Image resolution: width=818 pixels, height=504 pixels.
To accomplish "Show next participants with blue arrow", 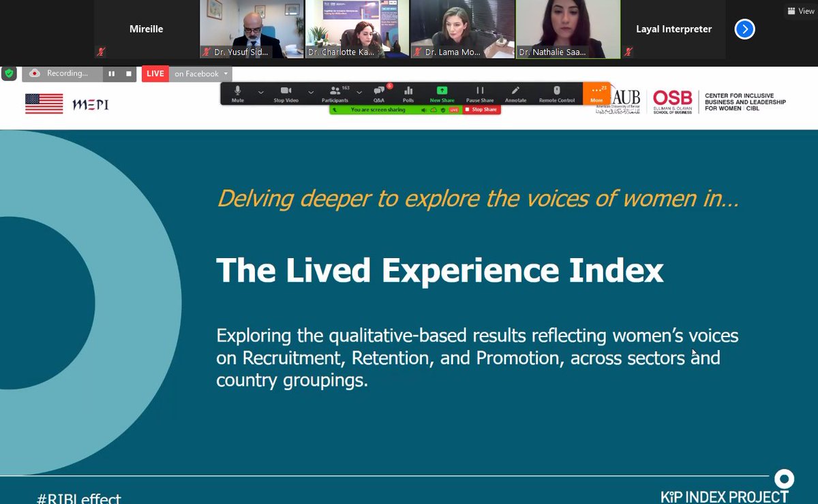I will (745, 29).
